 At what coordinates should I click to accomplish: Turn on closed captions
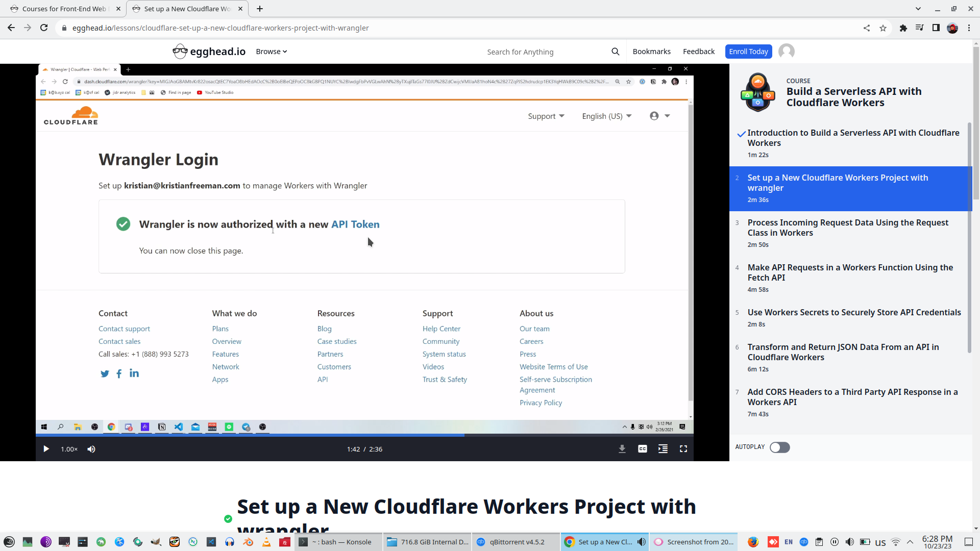click(x=643, y=449)
